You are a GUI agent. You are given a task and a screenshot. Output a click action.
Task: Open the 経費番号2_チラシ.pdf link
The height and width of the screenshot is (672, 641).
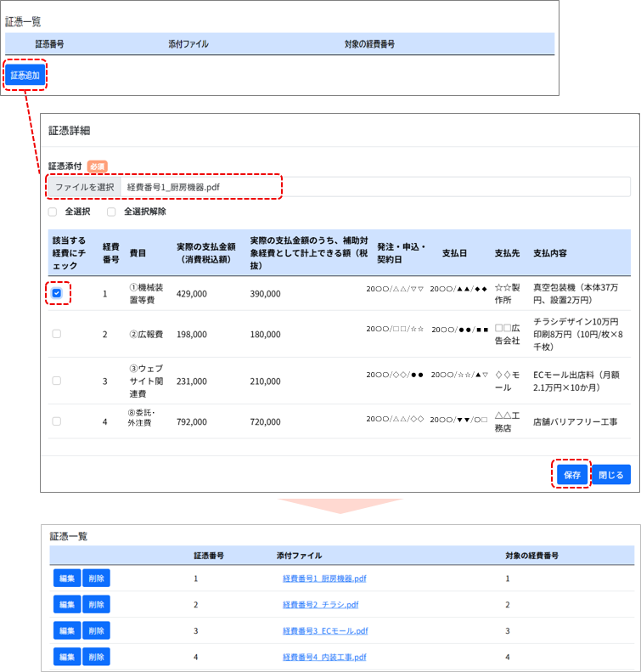(x=320, y=605)
